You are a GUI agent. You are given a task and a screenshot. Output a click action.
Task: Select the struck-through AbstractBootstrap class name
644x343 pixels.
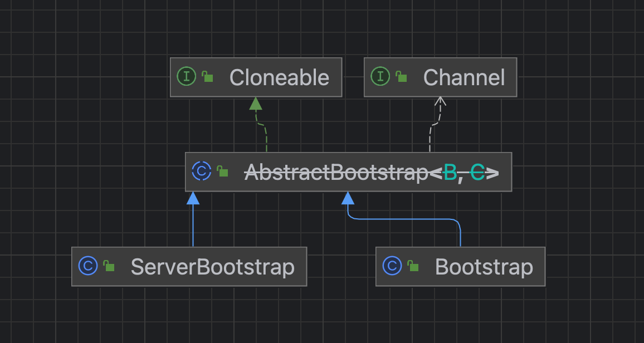[336, 172]
